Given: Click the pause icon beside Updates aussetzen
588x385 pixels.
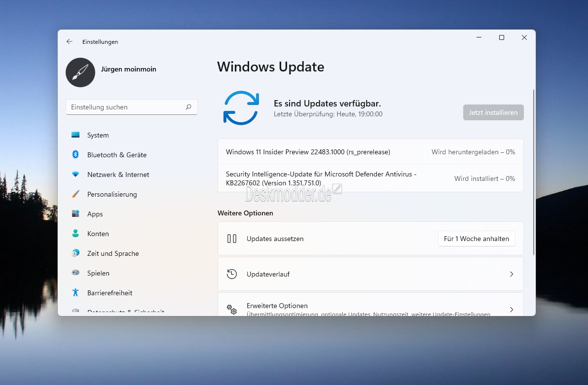Looking at the screenshot, I should (232, 239).
